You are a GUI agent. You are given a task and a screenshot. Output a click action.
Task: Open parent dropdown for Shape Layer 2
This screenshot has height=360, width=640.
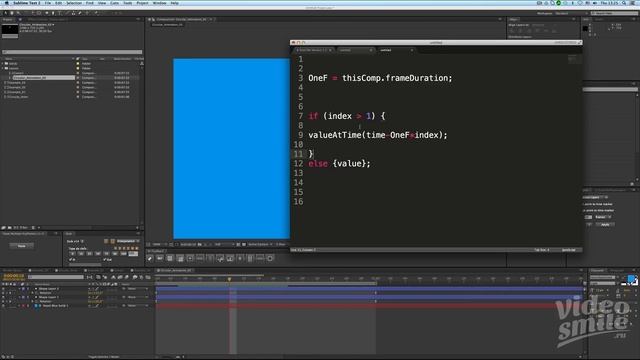pos(138,289)
